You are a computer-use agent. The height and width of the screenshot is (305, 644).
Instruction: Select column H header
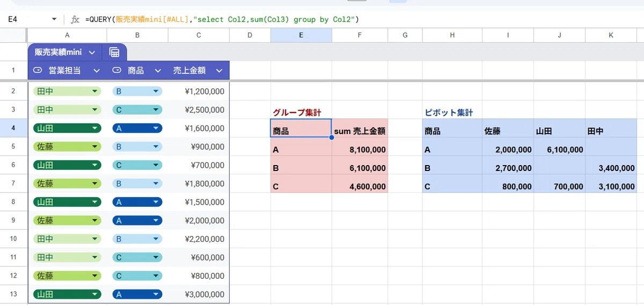[x=452, y=35]
